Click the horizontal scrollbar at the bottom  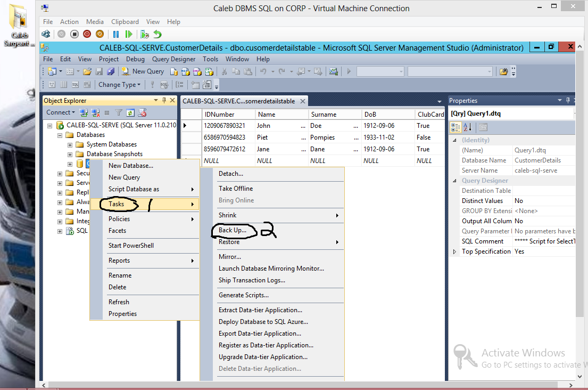303,385
